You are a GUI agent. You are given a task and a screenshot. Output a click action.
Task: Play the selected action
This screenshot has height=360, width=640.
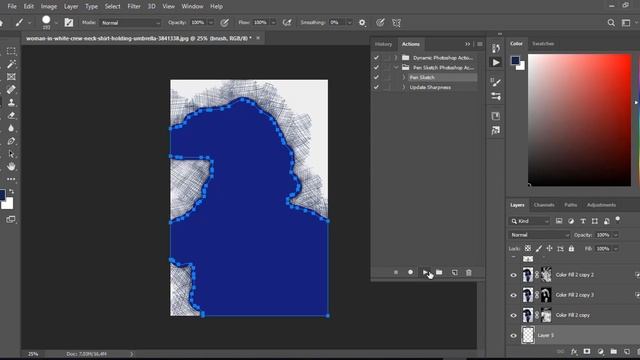click(425, 272)
